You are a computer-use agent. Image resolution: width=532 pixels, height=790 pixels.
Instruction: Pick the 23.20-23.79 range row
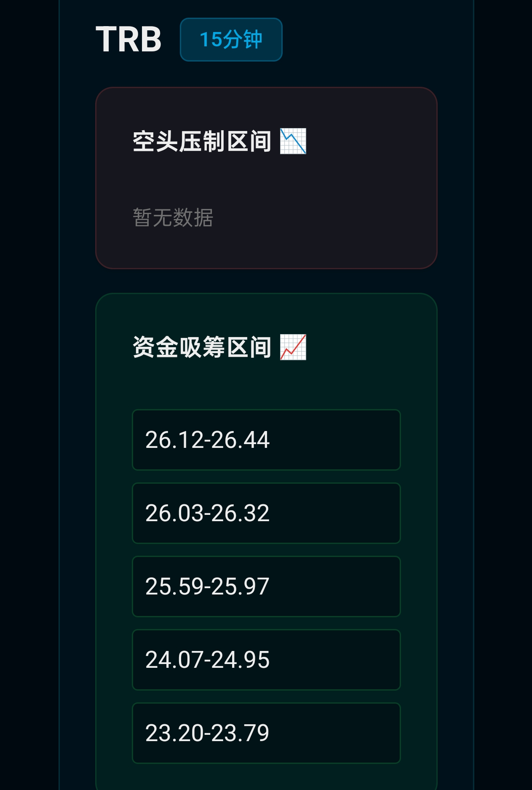pos(266,733)
